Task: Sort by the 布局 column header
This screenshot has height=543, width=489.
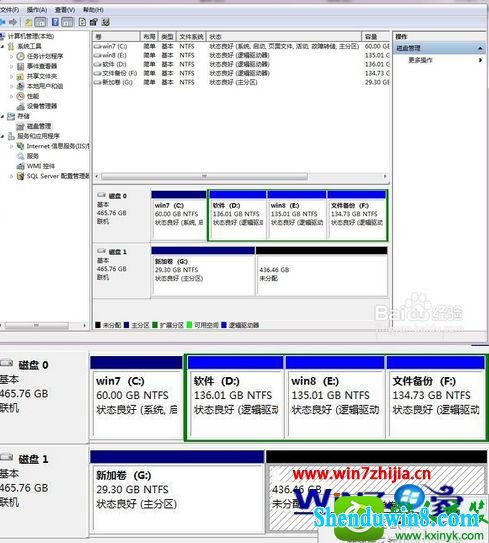Action: [149, 36]
